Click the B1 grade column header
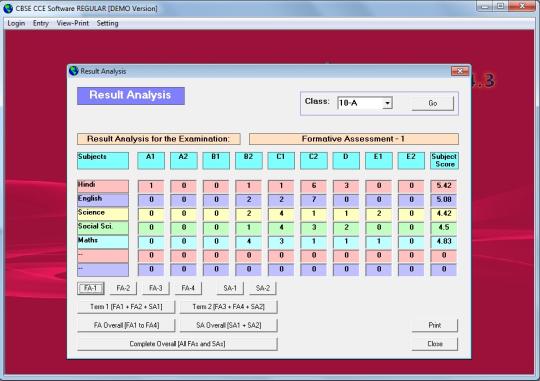540x381 pixels. (216, 161)
